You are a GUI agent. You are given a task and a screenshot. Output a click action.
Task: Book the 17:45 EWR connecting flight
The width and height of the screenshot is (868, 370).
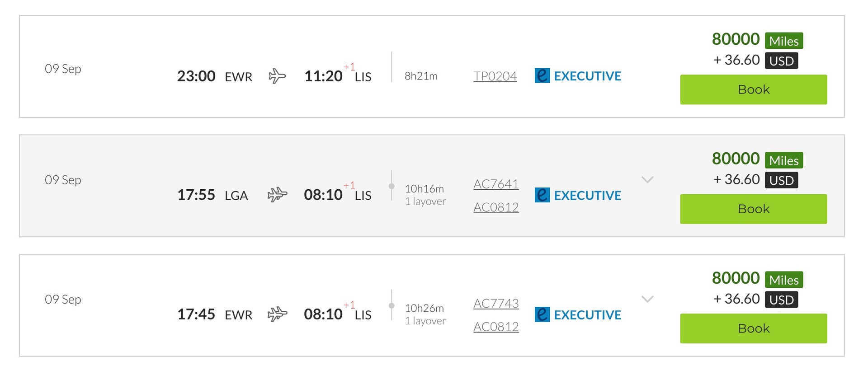point(753,328)
